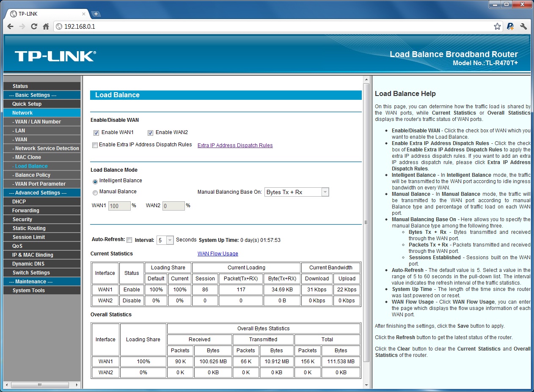Click the WAN Flow Usage link
This screenshot has width=534, height=392.
point(217,253)
